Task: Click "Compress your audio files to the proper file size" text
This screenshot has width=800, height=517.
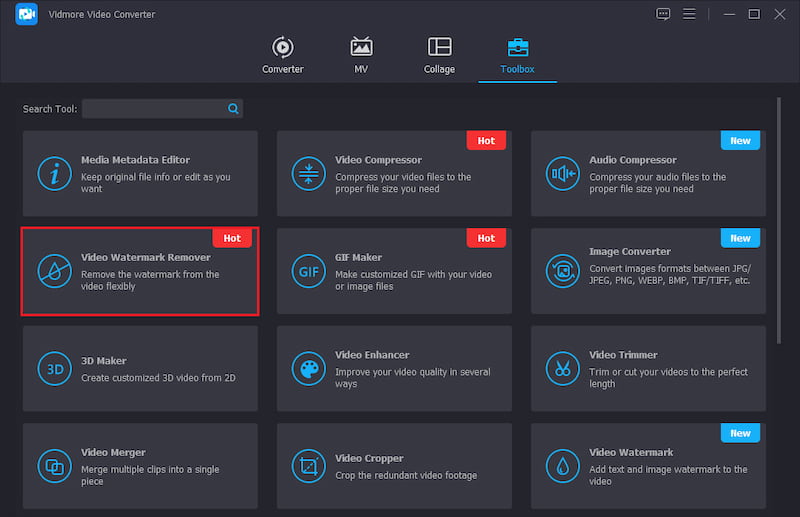Action: [658, 183]
